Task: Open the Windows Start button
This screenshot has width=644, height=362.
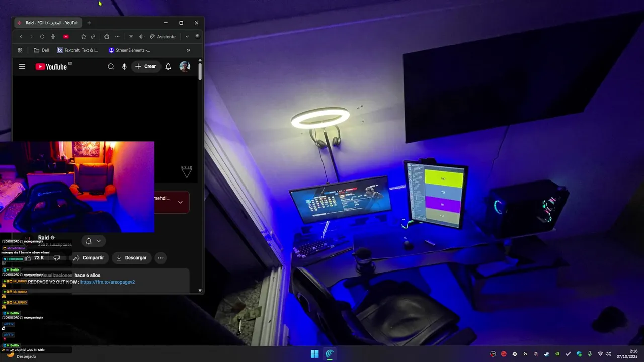Action: tap(314, 354)
